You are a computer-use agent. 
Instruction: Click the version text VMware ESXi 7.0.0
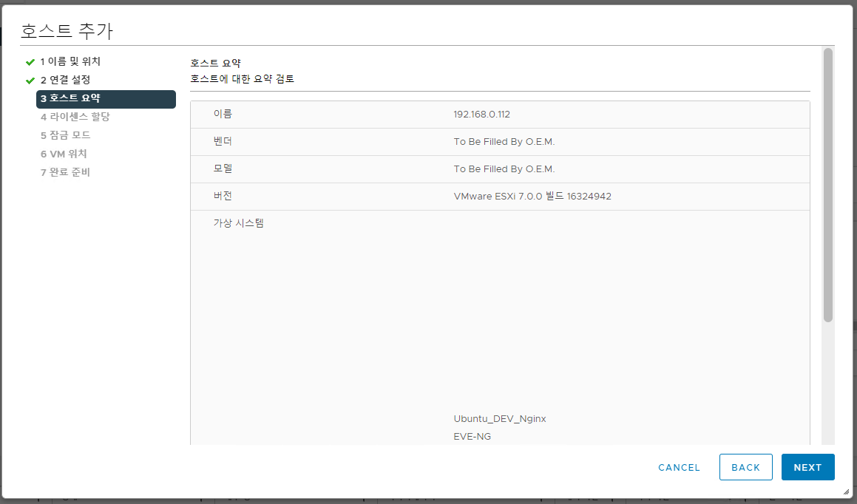tap(498, 197)
